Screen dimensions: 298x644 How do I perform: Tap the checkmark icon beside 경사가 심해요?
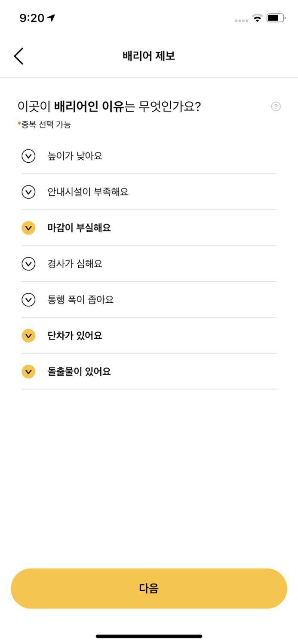[28, 264]
